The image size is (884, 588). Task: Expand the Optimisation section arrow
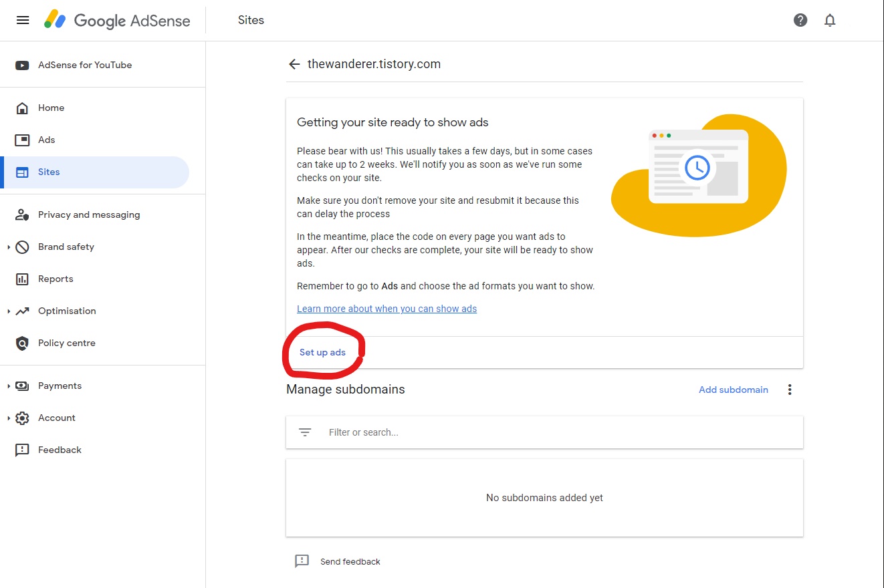[9, 311]
